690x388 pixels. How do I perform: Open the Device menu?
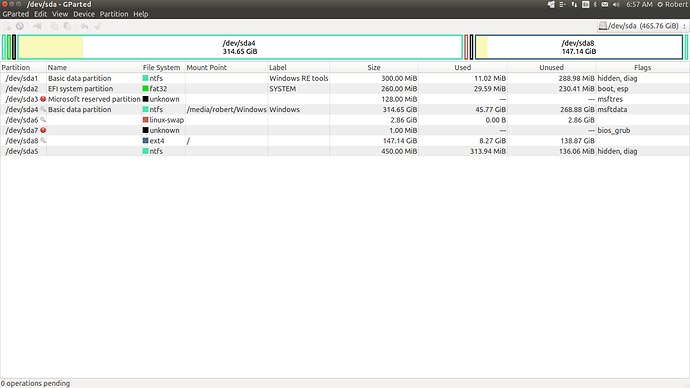click(x=84, y=14)
